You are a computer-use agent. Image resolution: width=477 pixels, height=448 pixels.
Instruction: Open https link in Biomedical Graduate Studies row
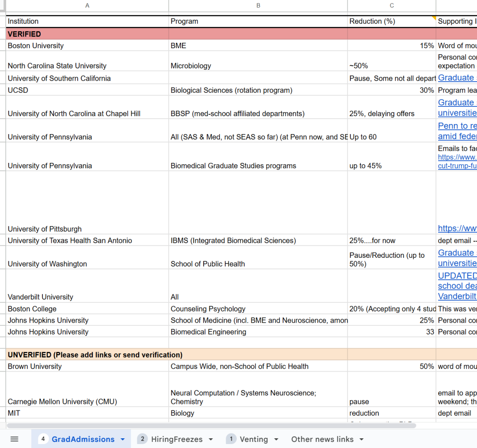457,162
